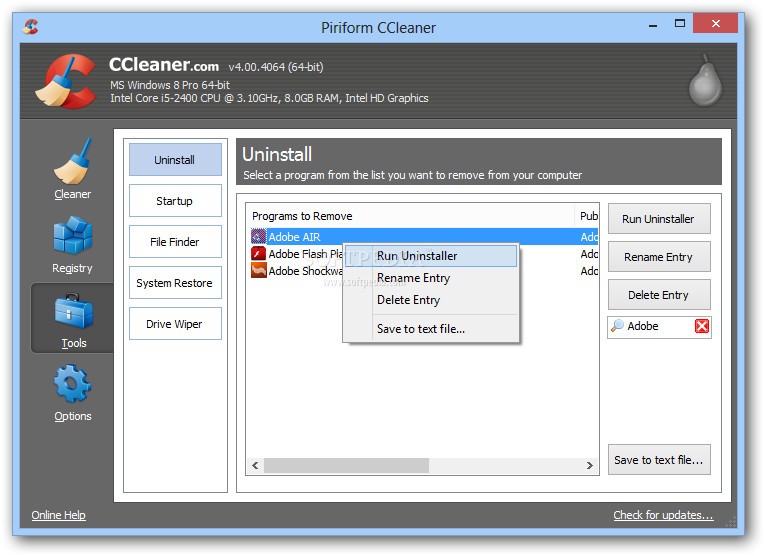Viewport: 765px width, 556px height.
Task: Clear the Adobe search with red X
Action: tap(702, 326)
